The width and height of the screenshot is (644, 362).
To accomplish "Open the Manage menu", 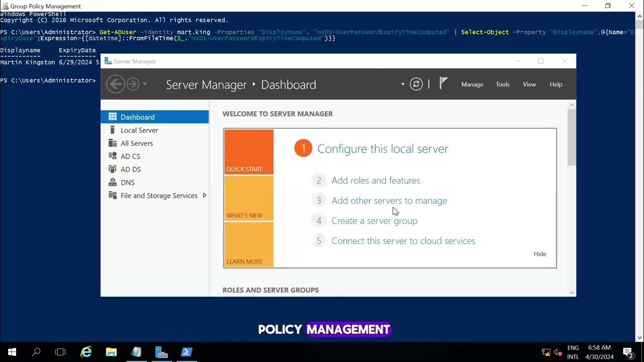I will point(472,84).
